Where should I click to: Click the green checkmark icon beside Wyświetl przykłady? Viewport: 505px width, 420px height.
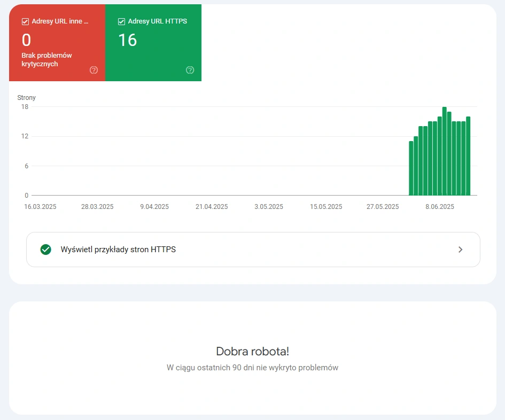pos(46,250)
